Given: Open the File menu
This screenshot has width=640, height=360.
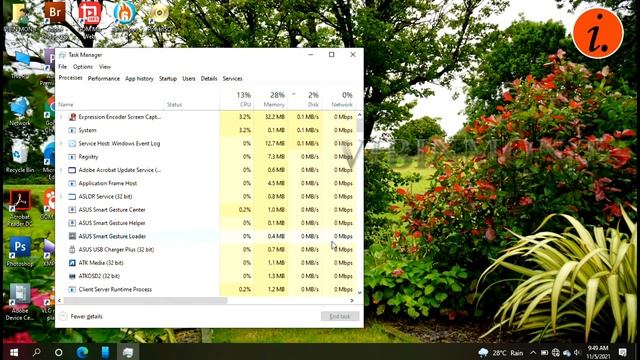Looking at the screenshot, I should click(62, 67).
